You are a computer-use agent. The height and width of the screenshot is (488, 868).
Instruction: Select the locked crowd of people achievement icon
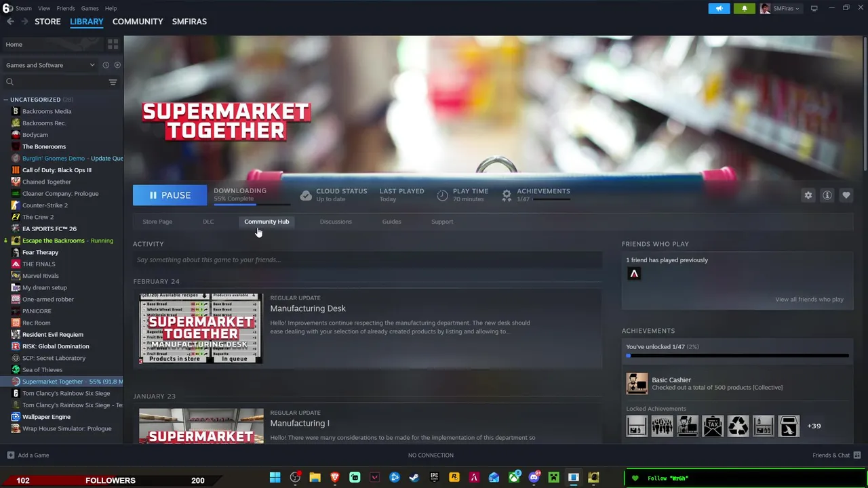pos(662,426)
